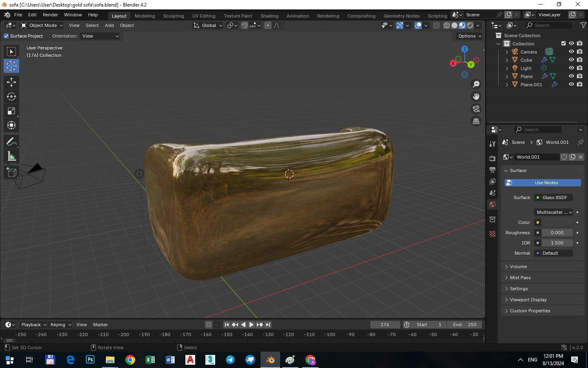Viewport: 588px width, 368px height.
Task: Toggle proportional editing in header
Action: 268,25
